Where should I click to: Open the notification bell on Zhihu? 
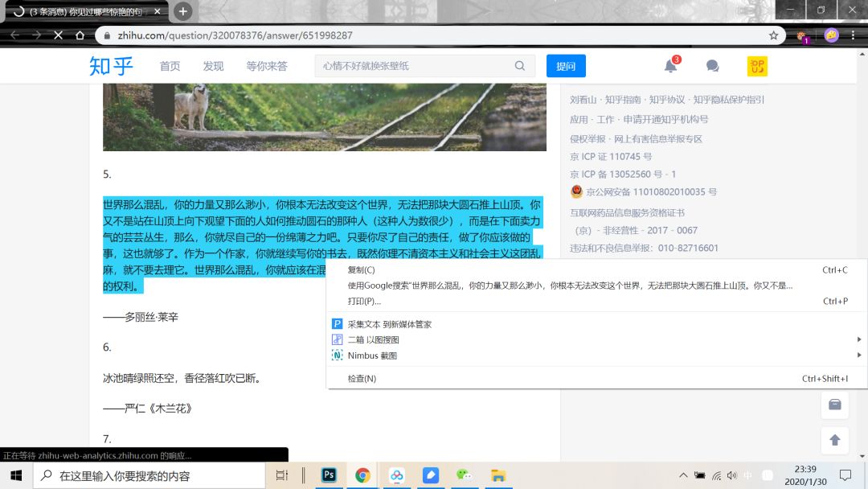[x=669, y=66]
